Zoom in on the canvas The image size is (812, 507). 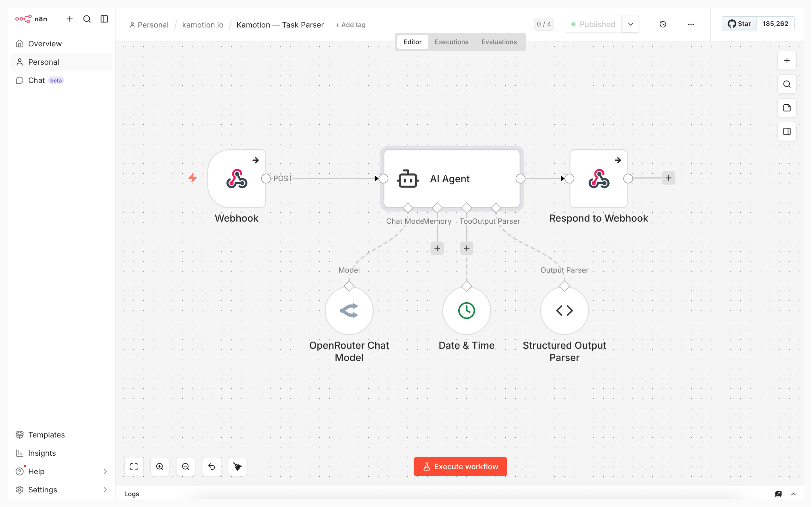(x=160, y=466)
